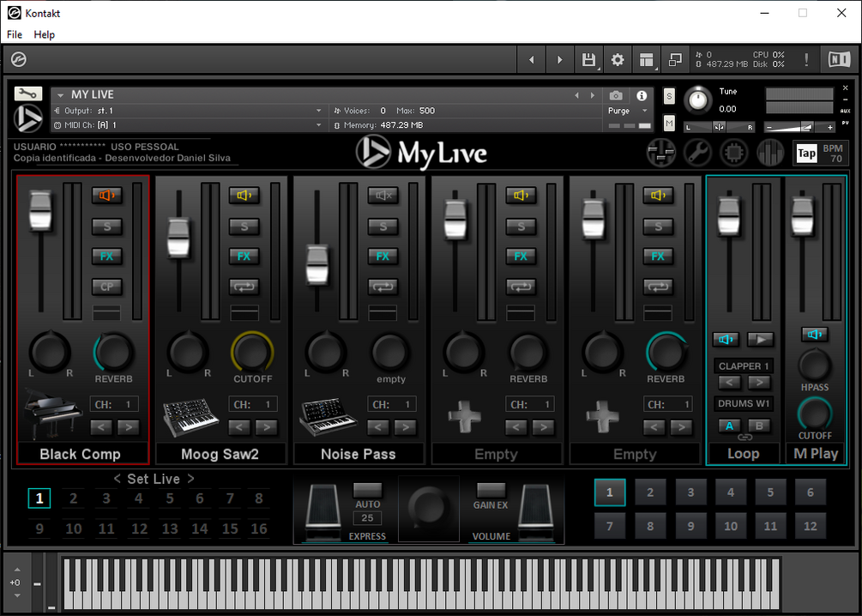The height and width of the screenshot is (616, 862).
Task: Open the mixer faders view icon
Action: click(x=660, y=153)
